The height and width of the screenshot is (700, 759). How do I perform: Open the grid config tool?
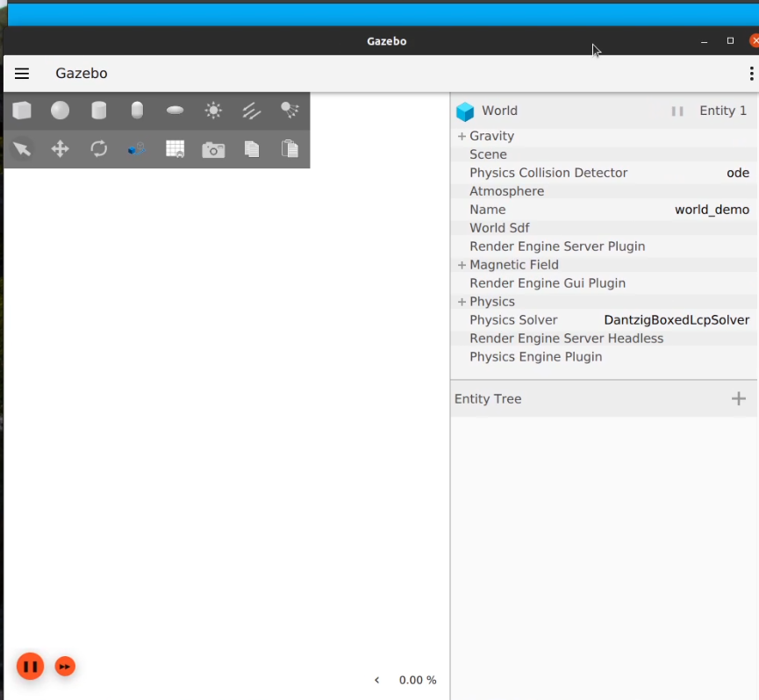point(175,148)
